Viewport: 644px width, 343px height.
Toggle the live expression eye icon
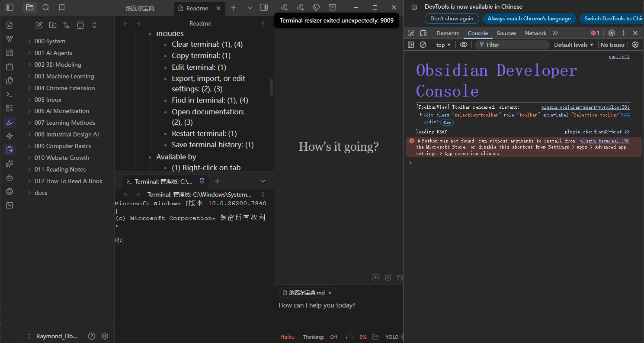click(464, 45)
